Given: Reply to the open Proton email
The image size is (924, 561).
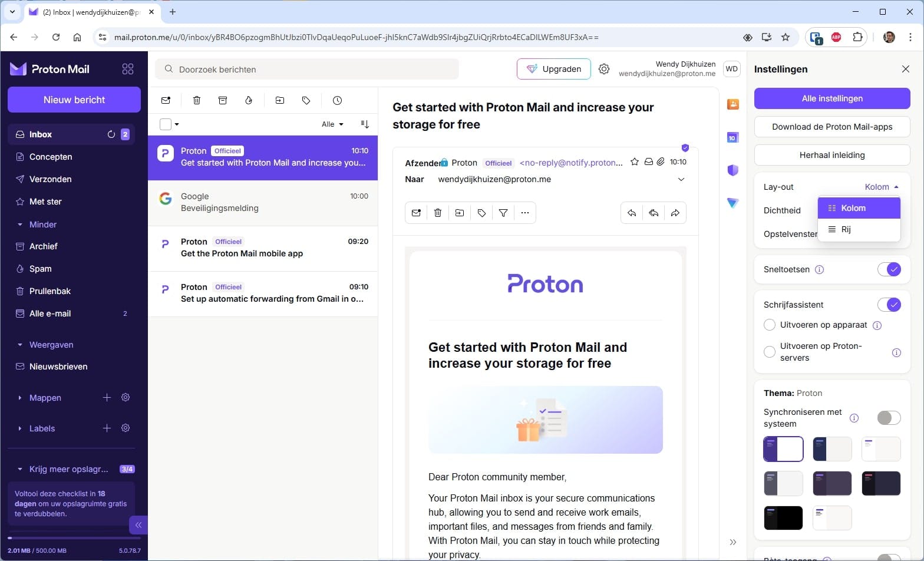Looking at the screenshot, I should tap(632, 213).
